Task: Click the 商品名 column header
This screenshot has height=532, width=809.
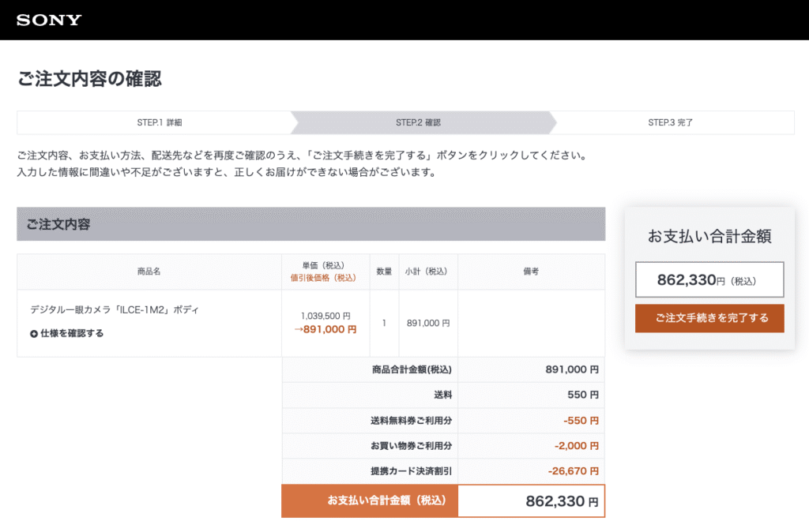Action: (149, 272)
